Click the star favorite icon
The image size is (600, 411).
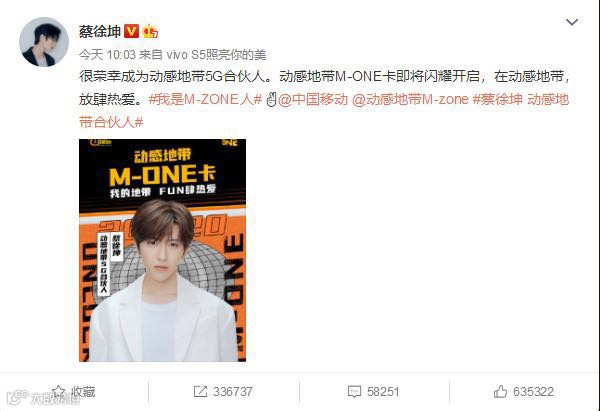click(58, 391)
